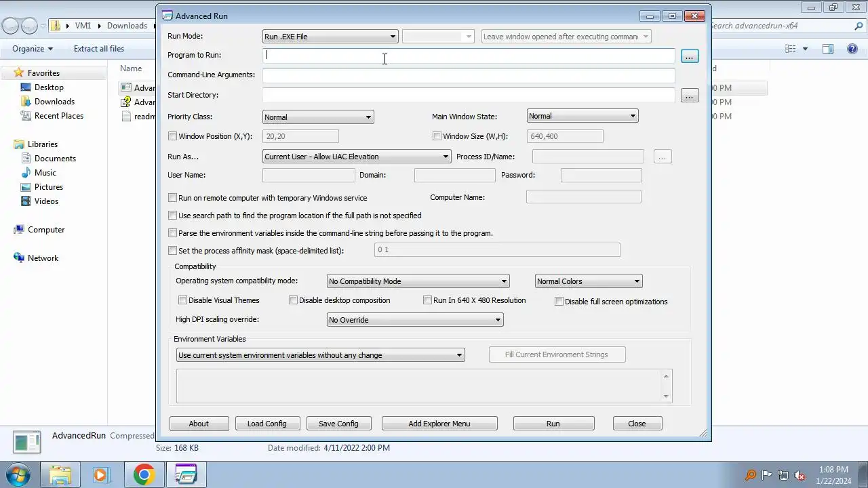Open Operating system compatibility mode dropdown
Viewport: 868px width, 488px height.
(x=418, y=281)
